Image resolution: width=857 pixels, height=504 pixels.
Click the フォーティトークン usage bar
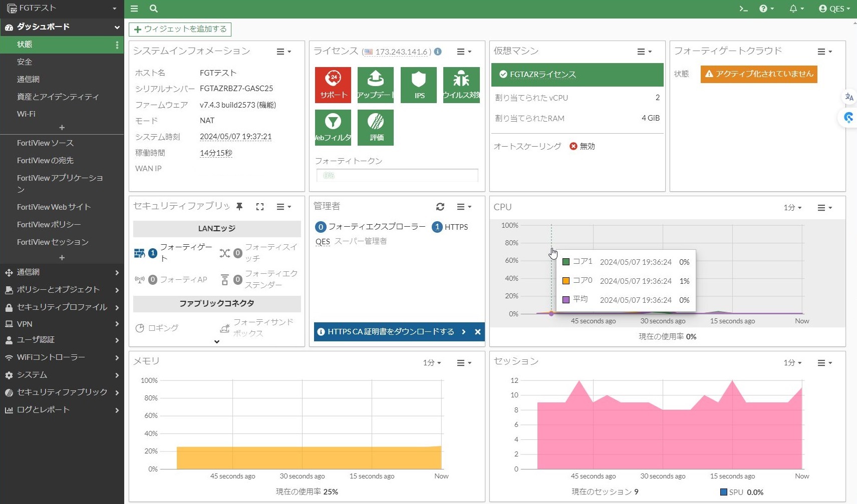[397, 175]
